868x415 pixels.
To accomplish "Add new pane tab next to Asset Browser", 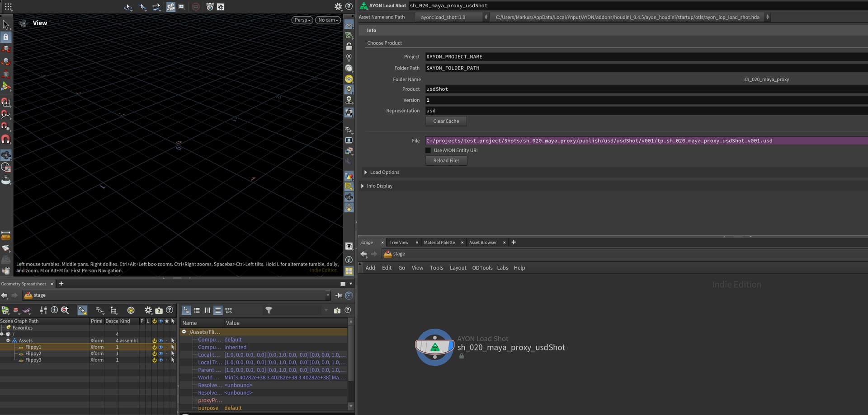I will (x=513, y=242).
